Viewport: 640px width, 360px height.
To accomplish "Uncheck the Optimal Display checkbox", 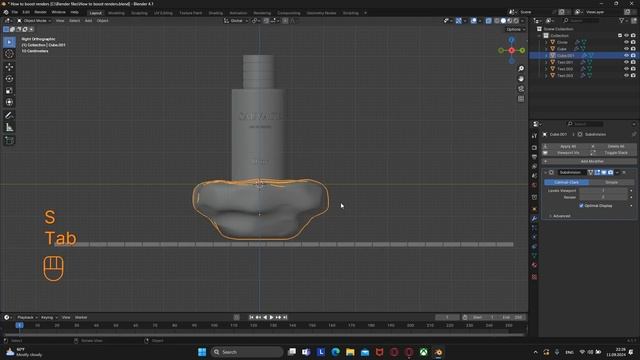I will (581, 206).
